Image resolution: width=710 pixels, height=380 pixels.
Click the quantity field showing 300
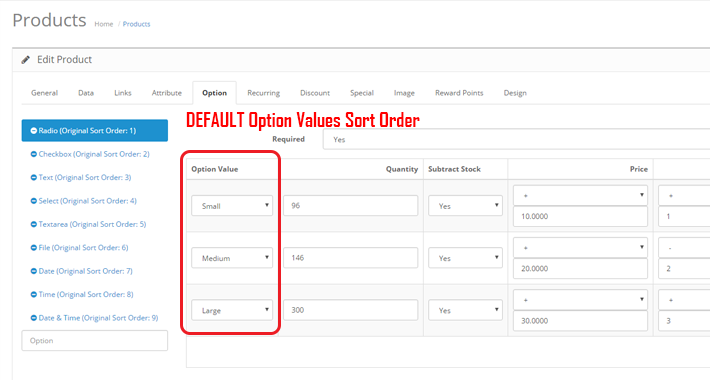350,310
